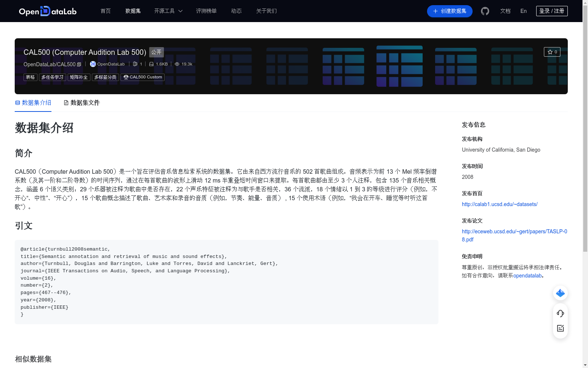Copy dataset path OpenDataLab/CAL500 icon
The width and height of the screenshot is (588, 368).
tap(79, 64)
